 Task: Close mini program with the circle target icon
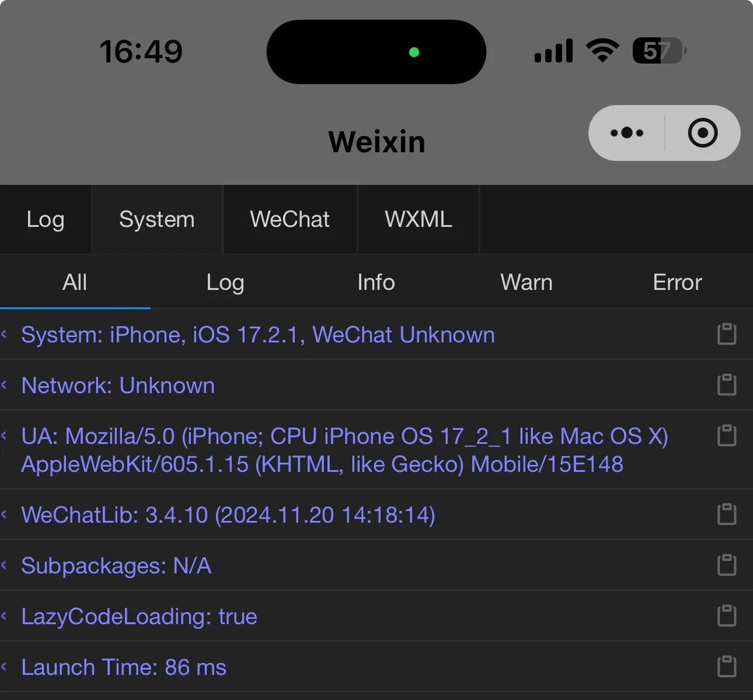click(703, 133)
